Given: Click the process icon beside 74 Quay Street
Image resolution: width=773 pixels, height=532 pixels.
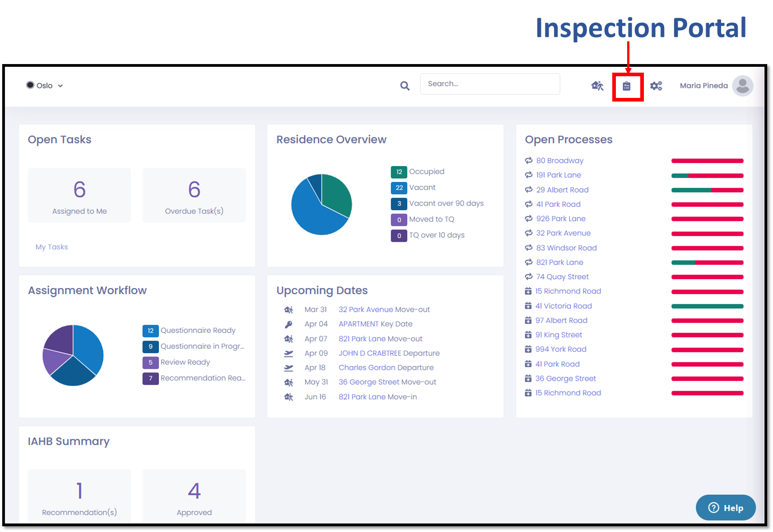Looking at the screenshot, I should click(528, 277).
